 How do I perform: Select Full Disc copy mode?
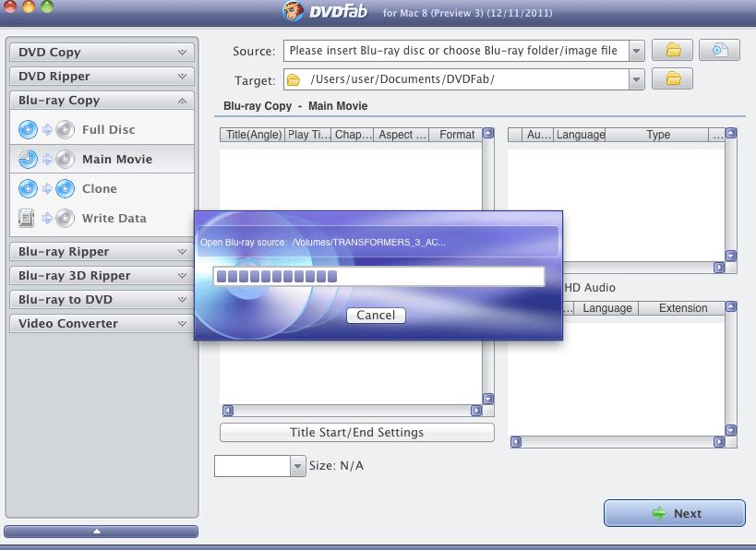click(102, 130)
